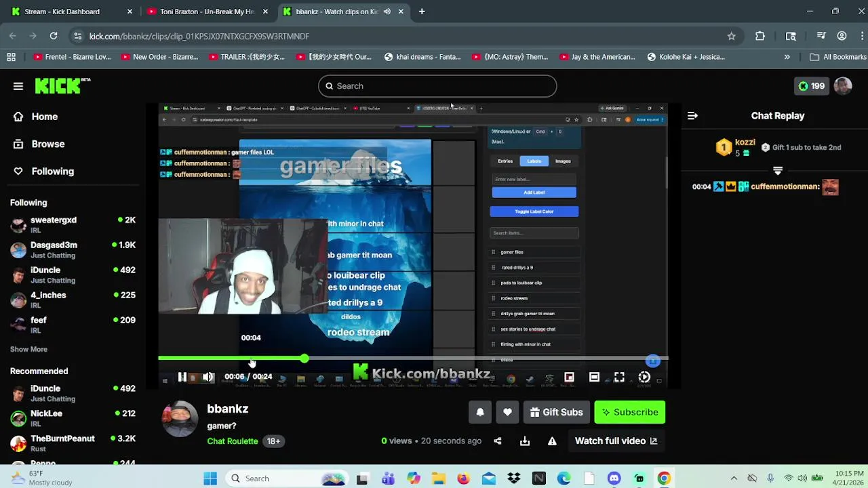Open the apps grid in bookmarks bar
Viewport: 868px width, 488px height.
pos(11,57)
